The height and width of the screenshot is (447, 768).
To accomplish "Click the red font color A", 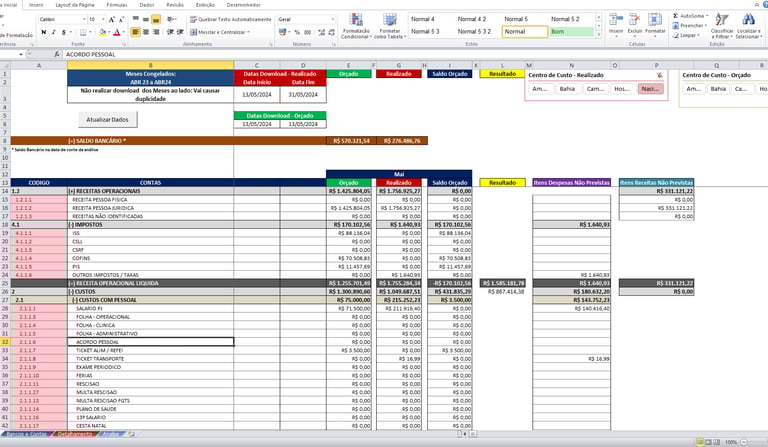I will click(117, 32).
